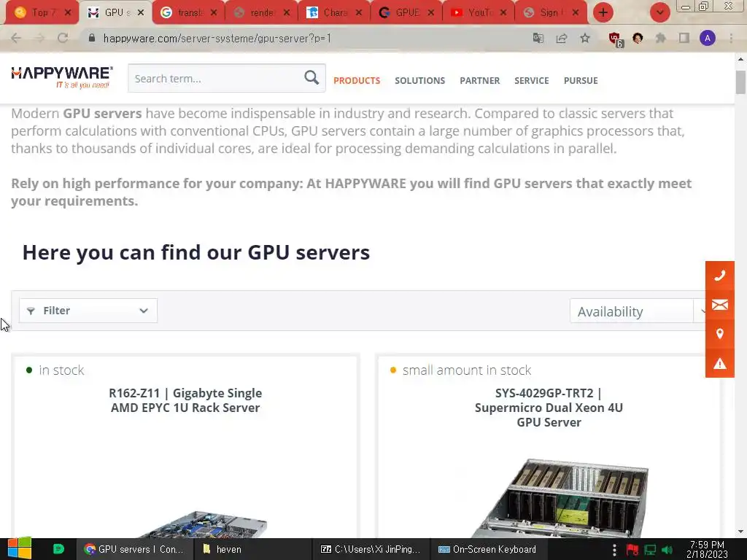Open On-Screen Keyboard taskbar button
The width and height of the screenshot is (747, 560).
[488, 549]
